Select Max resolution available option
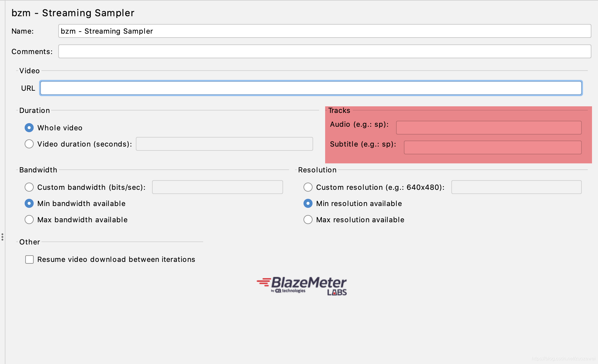598x364 pixels. pyautogui.click(x=308, y=220)
